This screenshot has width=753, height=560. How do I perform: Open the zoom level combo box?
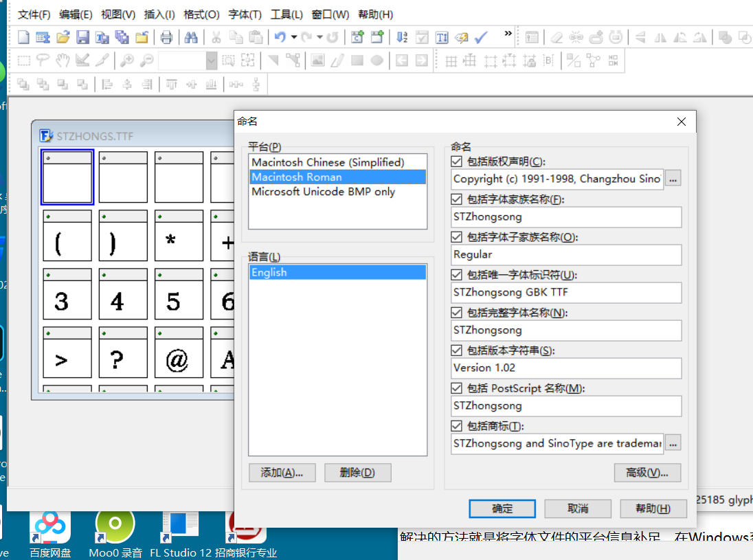pos(188,61)
